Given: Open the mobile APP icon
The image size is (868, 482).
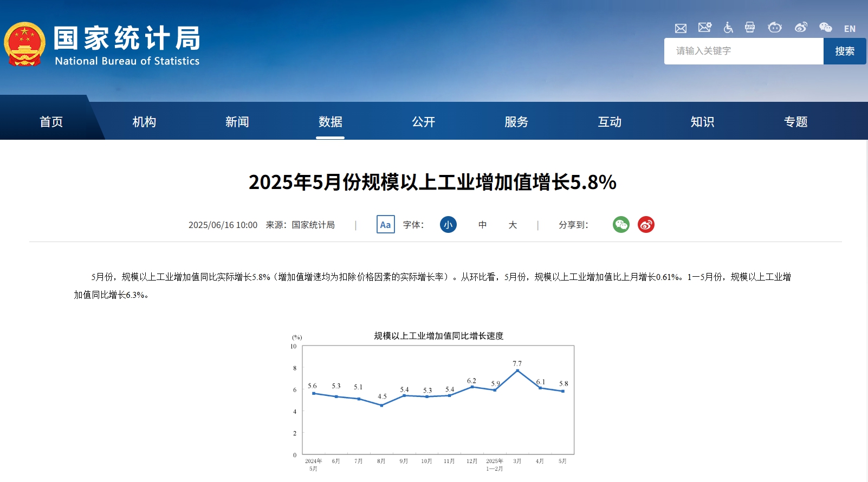Looking at the screenshot, I should tap(750, 28).
